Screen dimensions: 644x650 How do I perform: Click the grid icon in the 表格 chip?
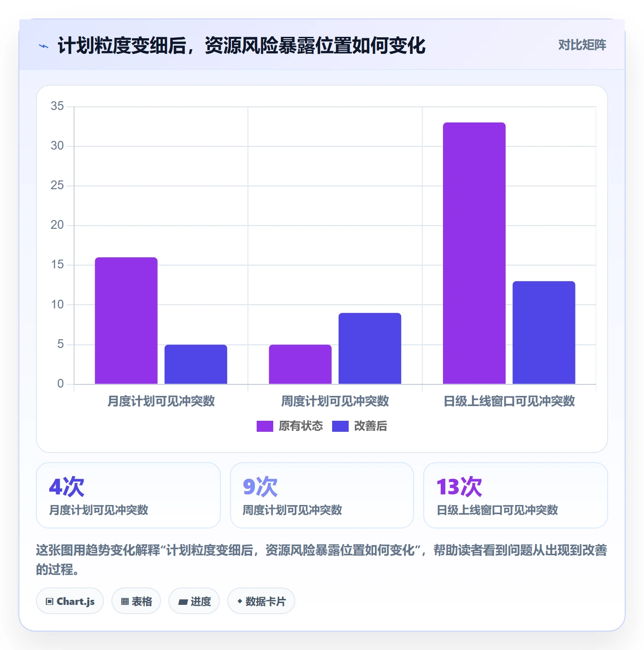[125, 602]
